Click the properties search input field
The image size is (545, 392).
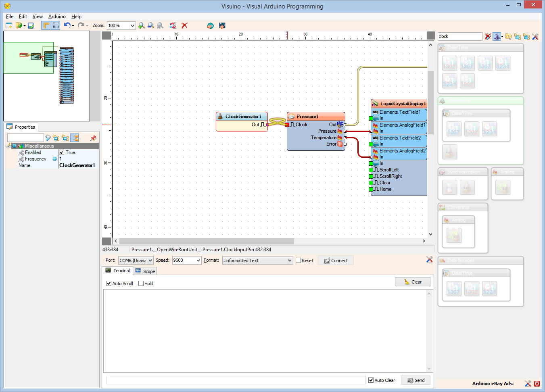pos(25,138)
